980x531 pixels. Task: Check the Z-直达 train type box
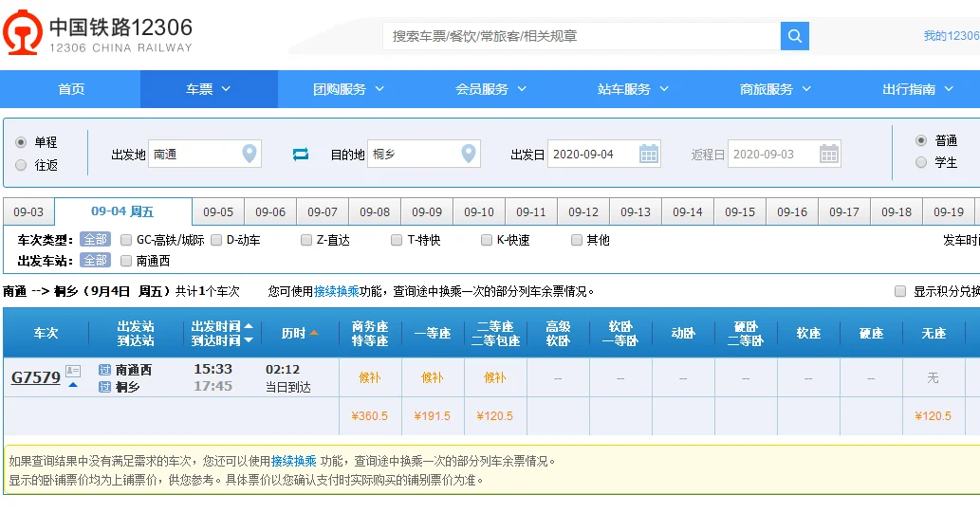(x=306, y=240)
